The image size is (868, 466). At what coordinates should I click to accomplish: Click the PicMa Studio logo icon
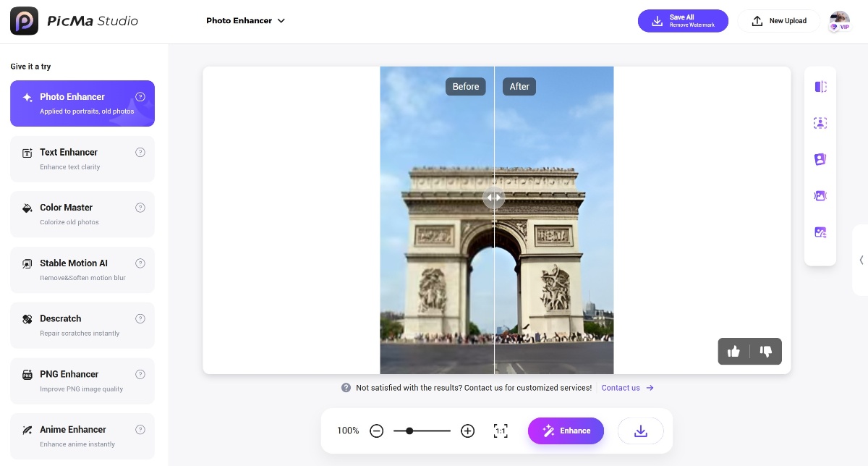(x=24, y=21)
